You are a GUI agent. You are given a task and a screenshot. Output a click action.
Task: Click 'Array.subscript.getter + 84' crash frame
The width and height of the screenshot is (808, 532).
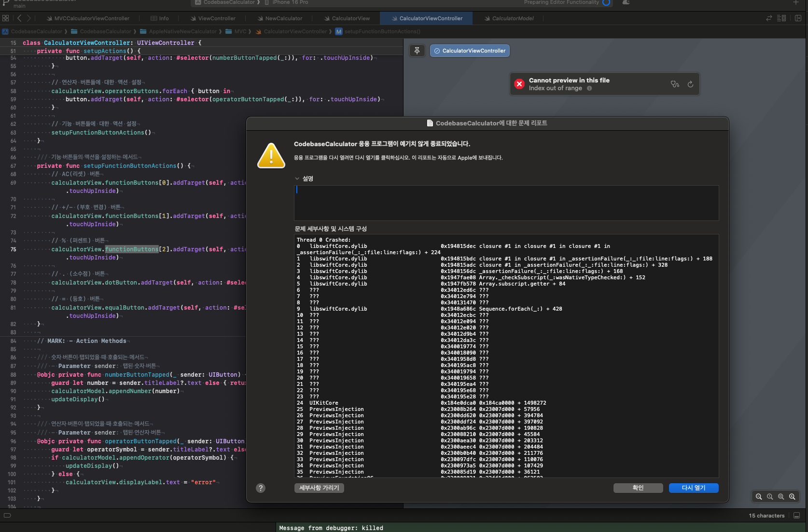coord(522,284)
